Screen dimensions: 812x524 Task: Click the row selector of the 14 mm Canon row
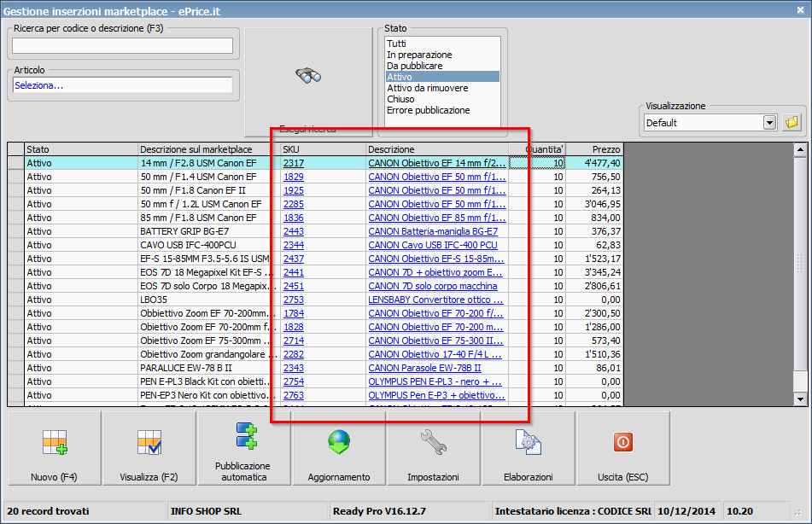pos(16,163)
